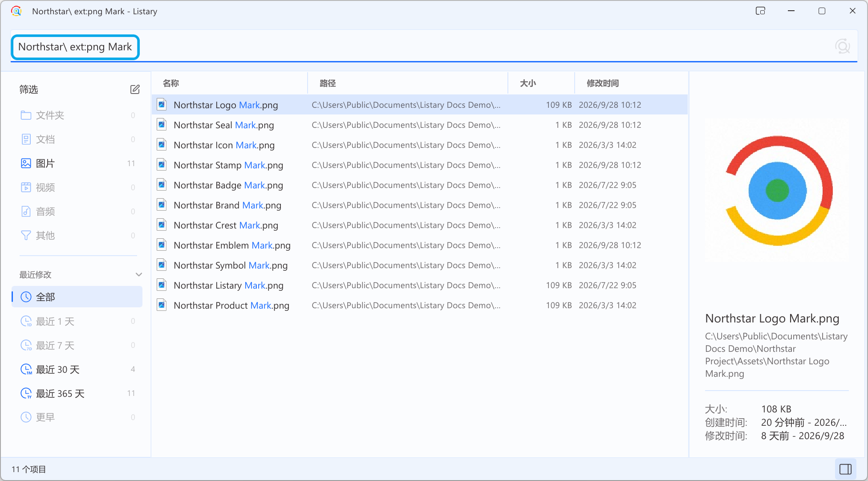The image size is (868, 481).
Task: Toggle the preview pane icon in status bar
Action: pyautogui.click(x=845, y=469)
